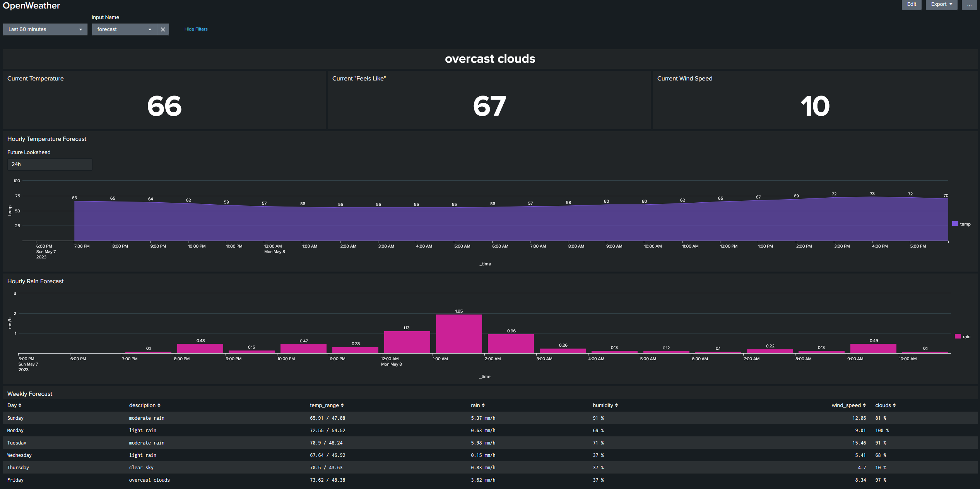
Task: Click the 24h Future Lookahead input
Action: coord(50,164)
